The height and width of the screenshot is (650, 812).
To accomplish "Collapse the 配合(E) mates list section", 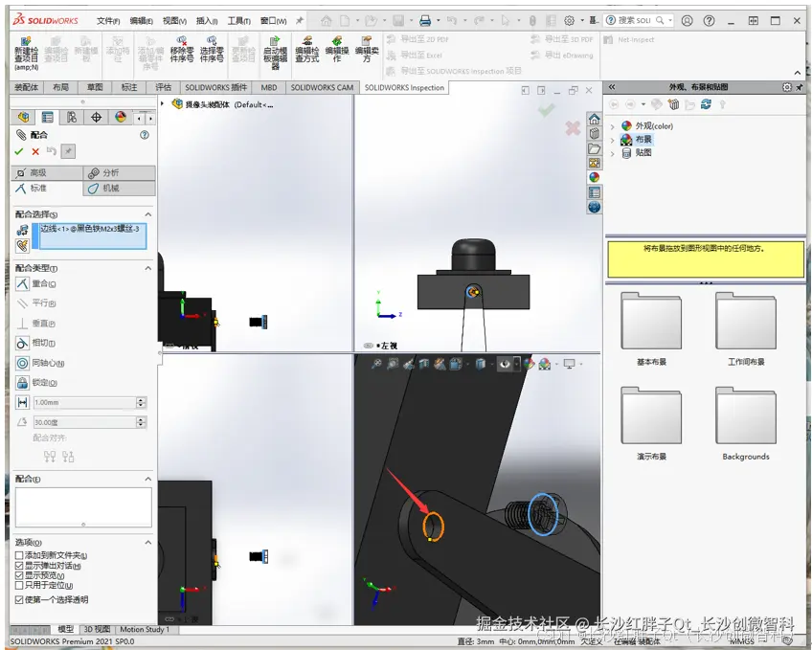I will click(148, 479).
